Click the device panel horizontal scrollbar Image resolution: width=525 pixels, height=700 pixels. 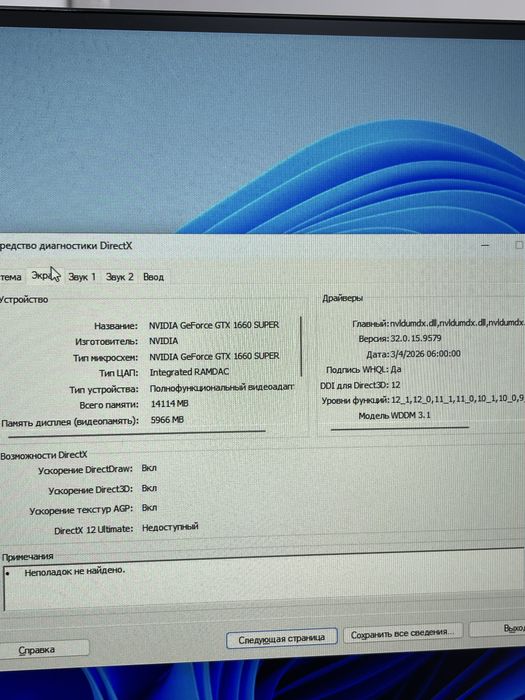[x=137, y=432]
